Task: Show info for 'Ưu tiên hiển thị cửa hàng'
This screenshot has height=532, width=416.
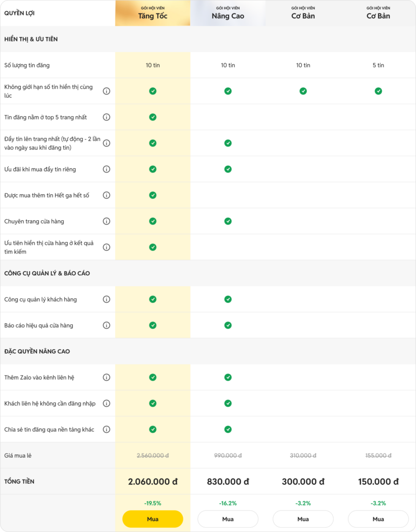Action: click(106, 247)
